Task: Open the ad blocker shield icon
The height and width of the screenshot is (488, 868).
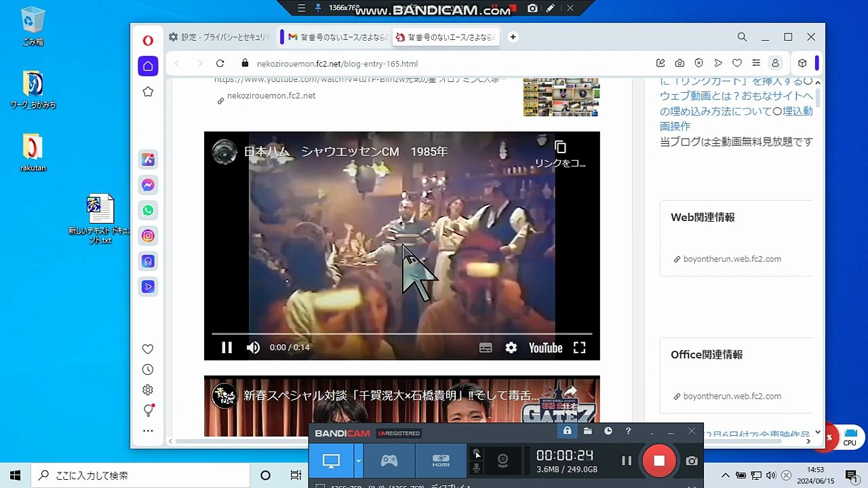Action: [x=698, y=64]
